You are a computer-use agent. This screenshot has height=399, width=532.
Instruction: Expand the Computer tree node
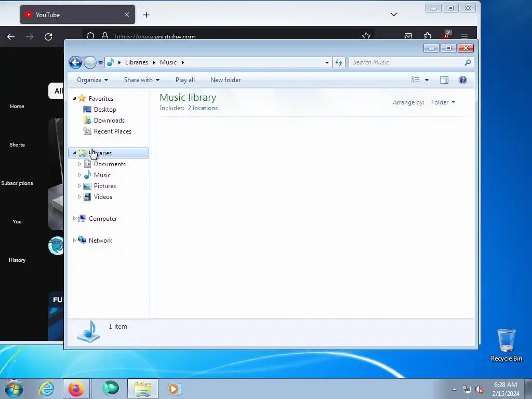pyautogui.click(x=74, y=219)
